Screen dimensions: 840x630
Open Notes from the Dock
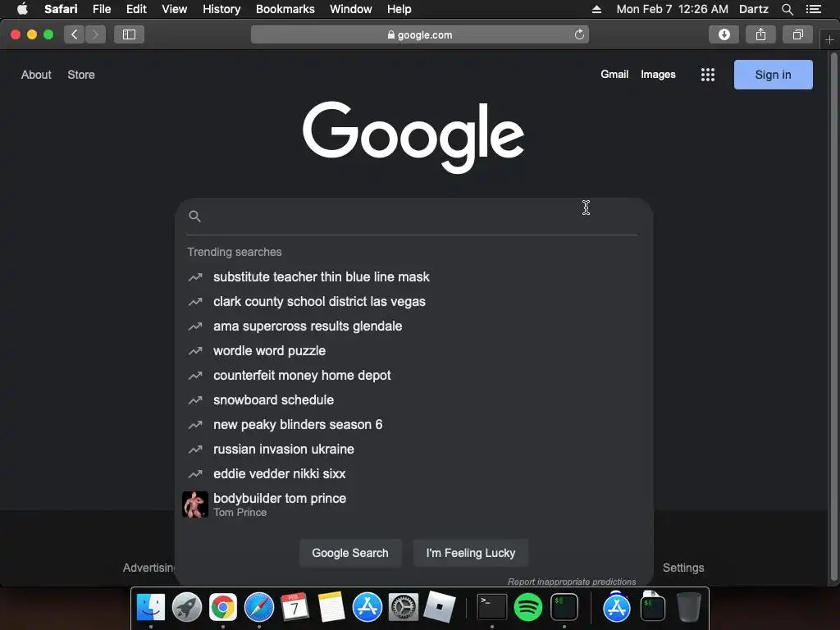click(x=331, y=607)
